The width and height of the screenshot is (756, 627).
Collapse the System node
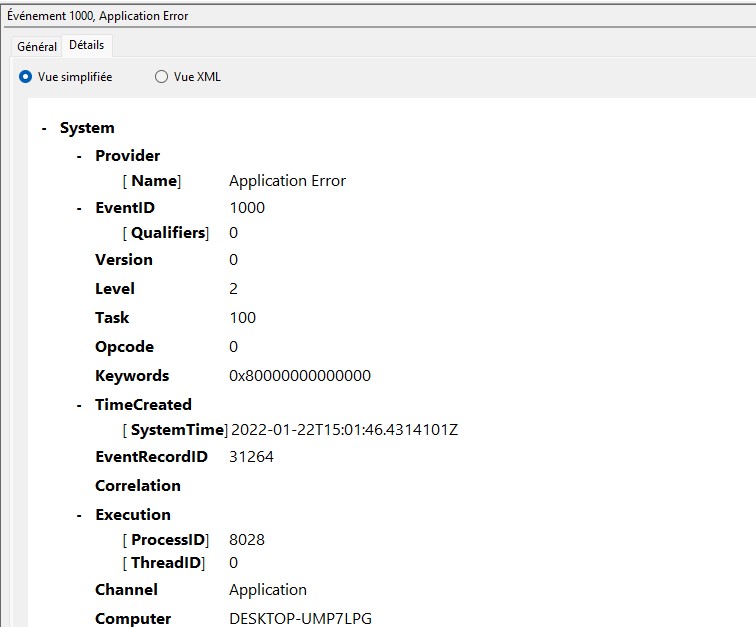[44, 128]
